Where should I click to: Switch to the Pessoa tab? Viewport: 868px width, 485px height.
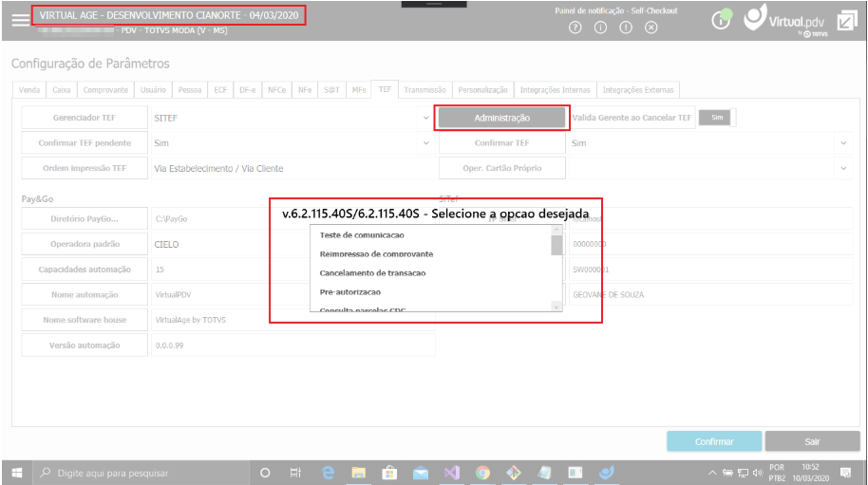pos(190,90)
